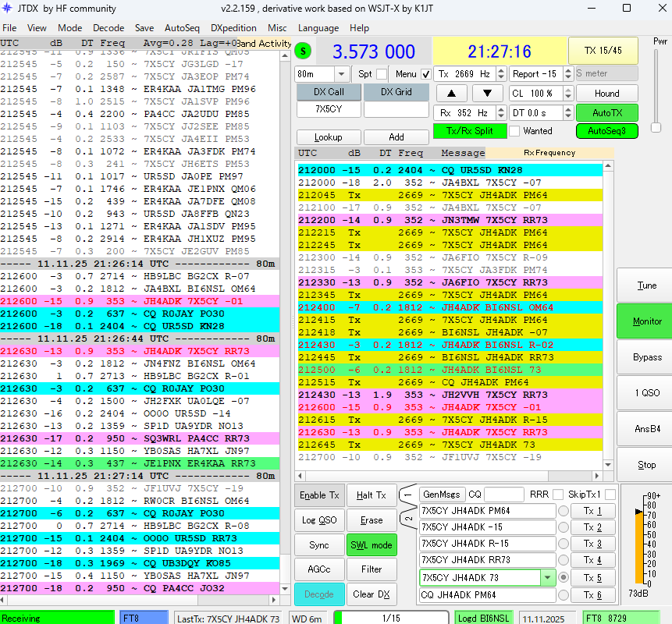
Task: Toggle the Tx/Rx Split button
Action: [470, 131]
